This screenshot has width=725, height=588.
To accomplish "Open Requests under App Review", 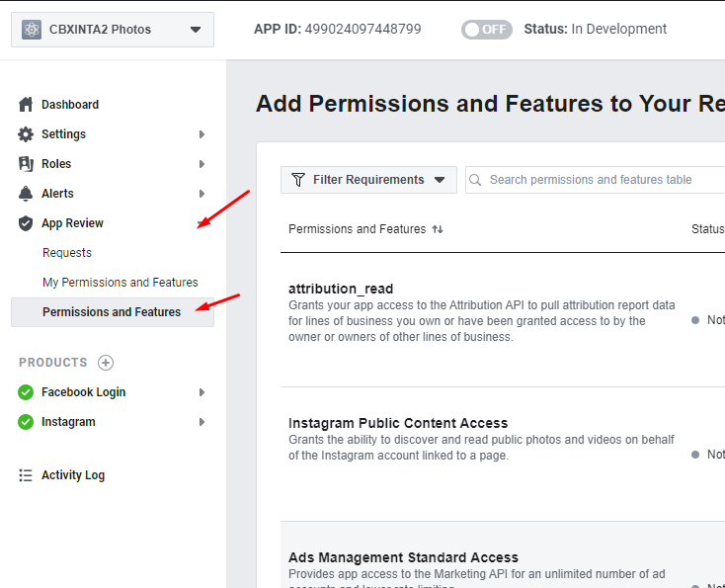I will 67,253.
